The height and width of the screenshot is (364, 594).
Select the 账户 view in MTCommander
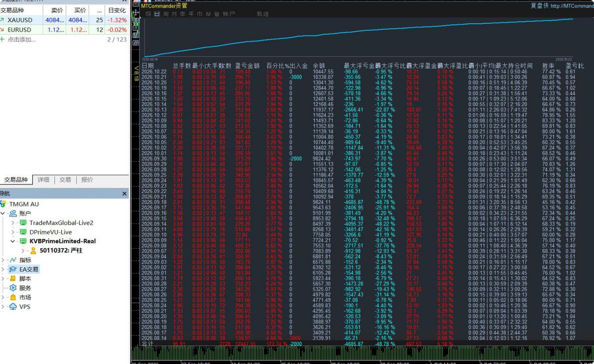[229, 14]
